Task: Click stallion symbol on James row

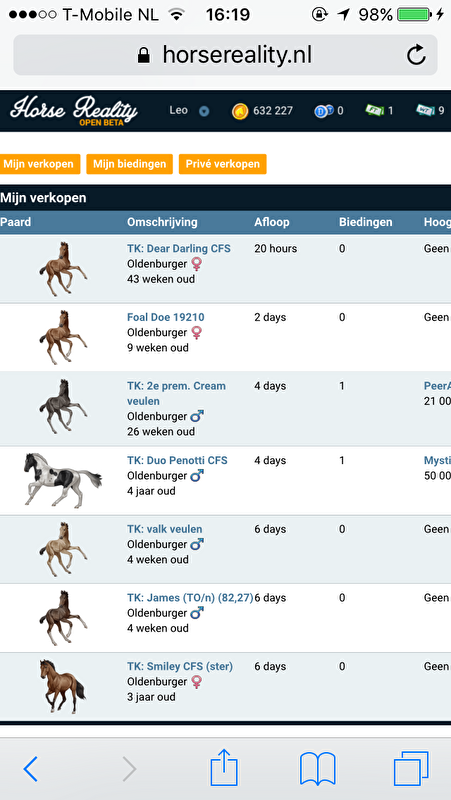Action: 197,613
